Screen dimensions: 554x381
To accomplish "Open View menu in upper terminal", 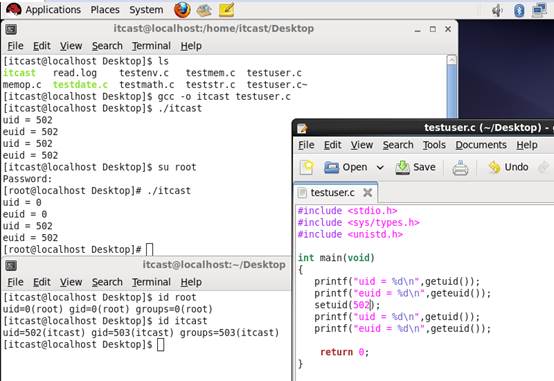I will pos(71,46).
